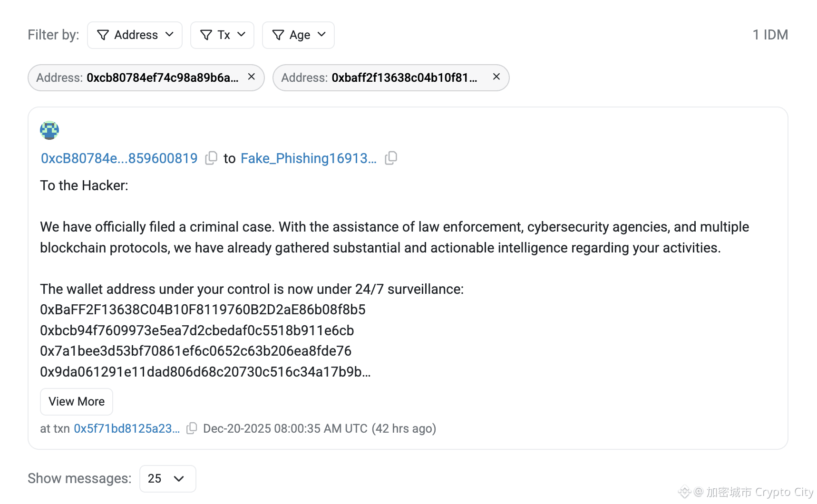Expand the Age filter dropdown
The width and height of the screenshot is (817, 504).
[x=298, y=35]
